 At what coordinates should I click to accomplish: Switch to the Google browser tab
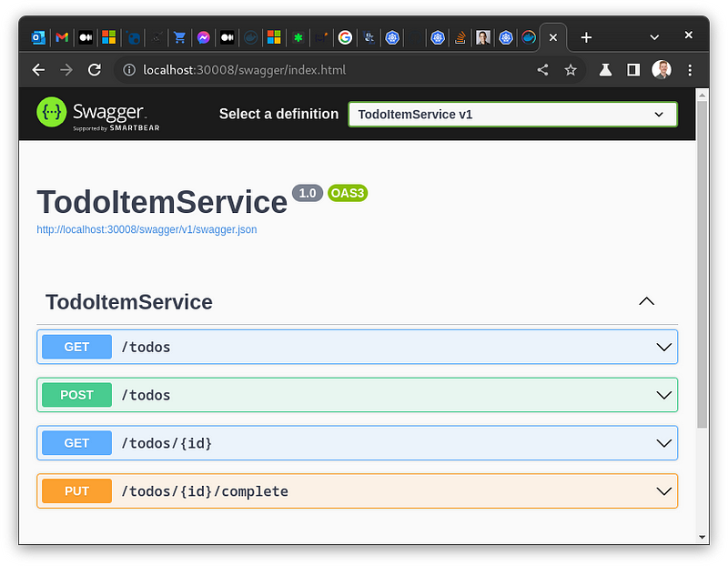tap(345, 37)
